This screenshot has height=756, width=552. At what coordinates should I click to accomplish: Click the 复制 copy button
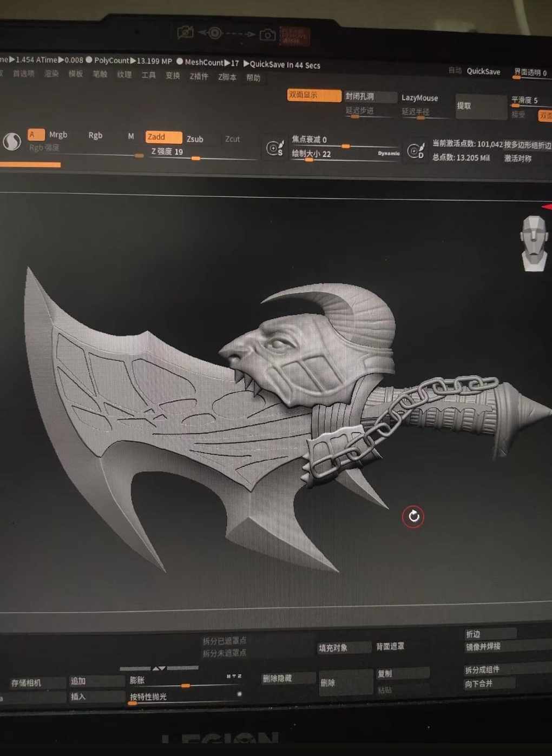(x=403, y=673)
